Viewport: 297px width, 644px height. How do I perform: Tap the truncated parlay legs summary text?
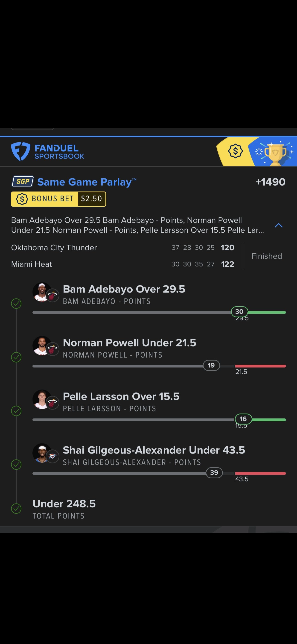[x=137, y=225]
